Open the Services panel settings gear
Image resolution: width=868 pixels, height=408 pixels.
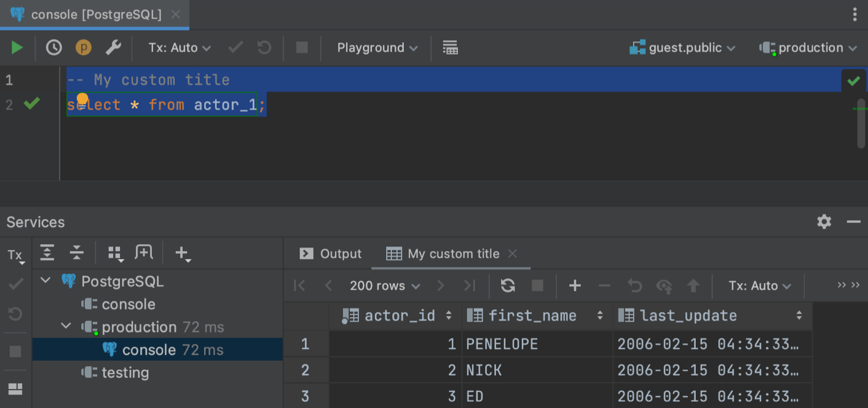tap(824, 222)
